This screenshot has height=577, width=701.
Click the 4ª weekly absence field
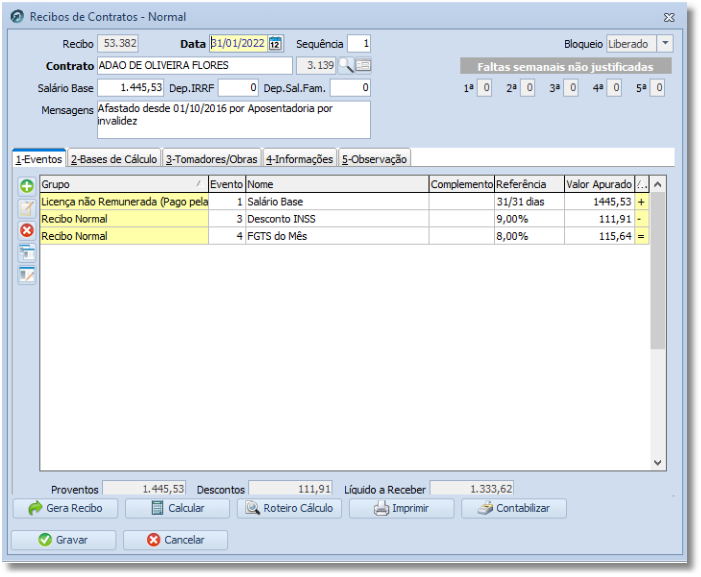point(614,88)
